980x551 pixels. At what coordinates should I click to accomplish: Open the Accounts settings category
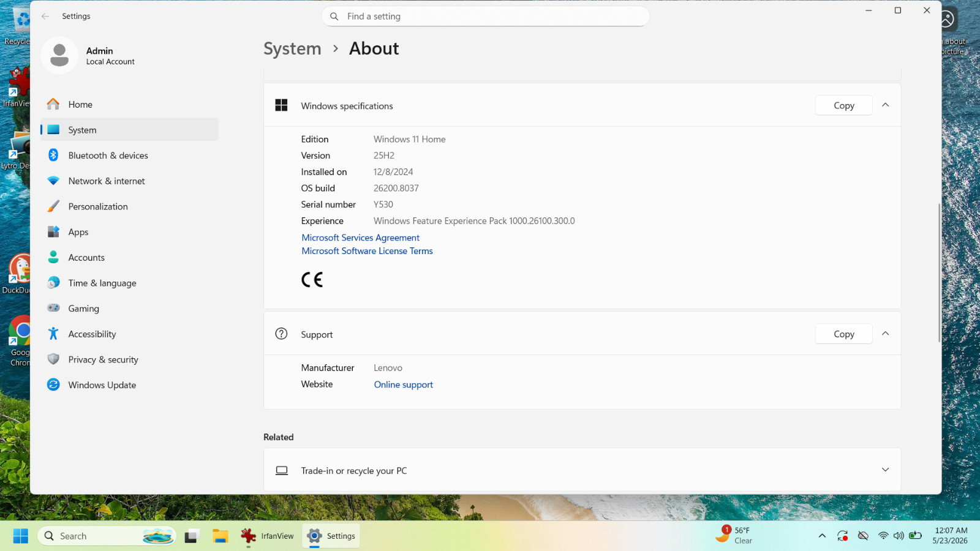click(x=129, y=258)
